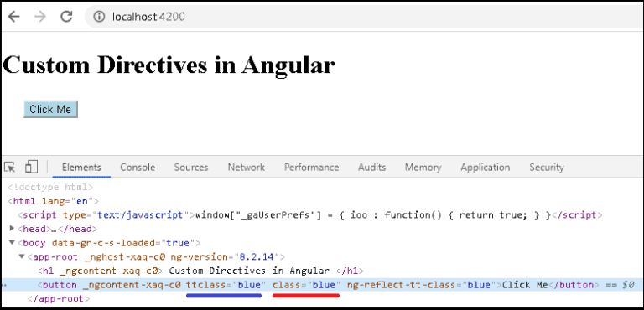Click the browser forward arrow
This screenshot has width=644, height=310.
coord(40,17)
